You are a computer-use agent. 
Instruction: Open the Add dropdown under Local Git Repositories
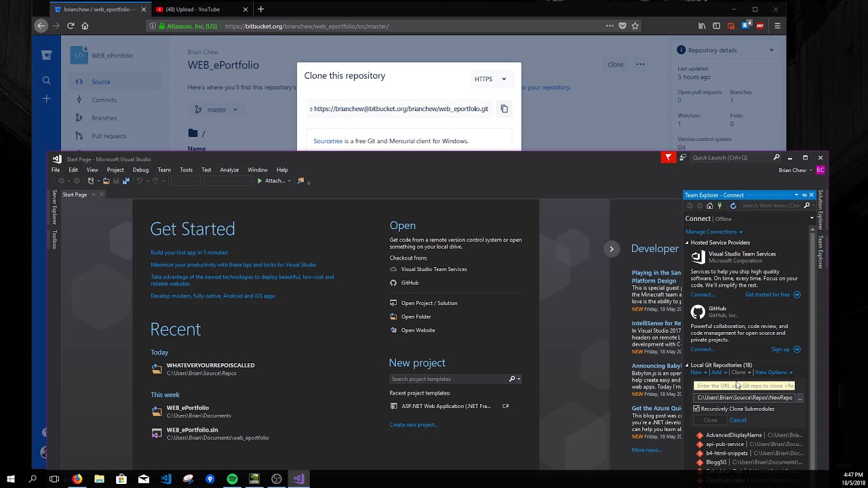pyautogui.click(x=719, y=372)
